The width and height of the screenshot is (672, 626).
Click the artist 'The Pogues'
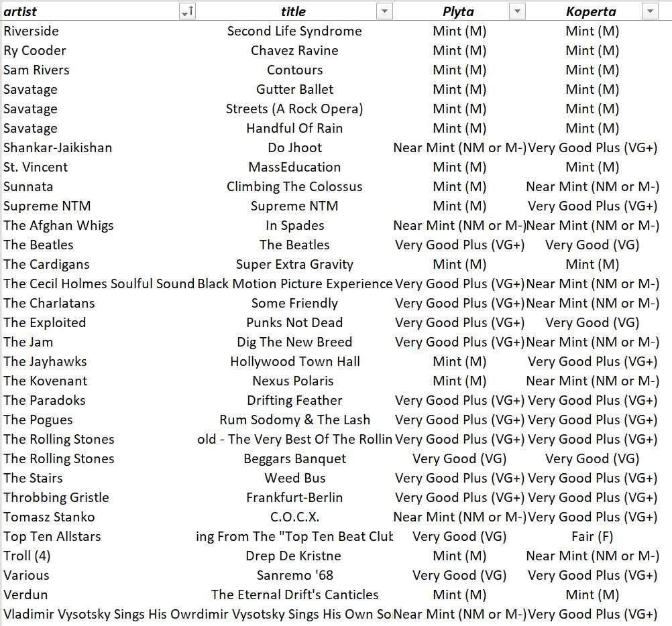point(38,420)
